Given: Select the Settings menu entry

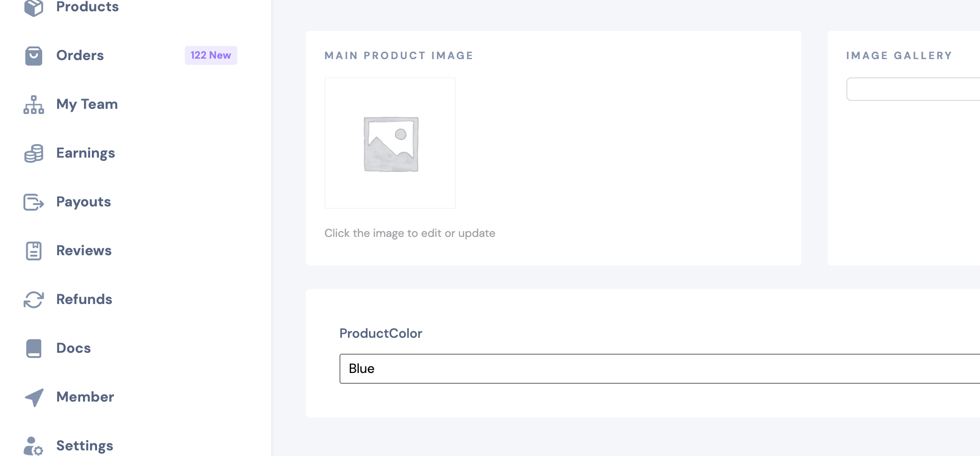Looking at the screenshot, I should (x=84, y=445).
